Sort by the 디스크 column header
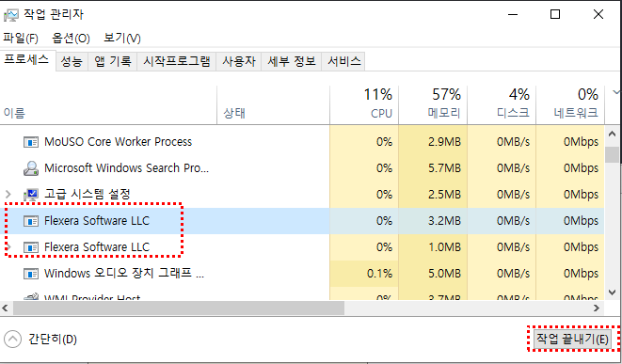 [502, 105]
